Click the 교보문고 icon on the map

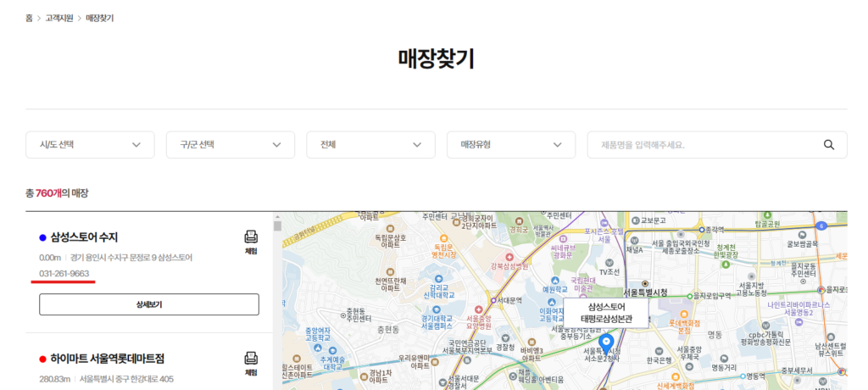636,220
